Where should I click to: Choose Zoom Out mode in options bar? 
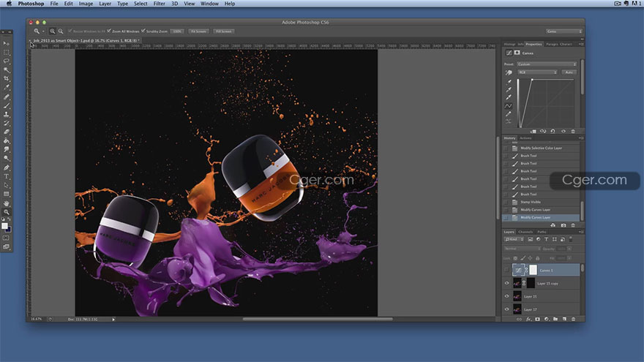tap(60, 31)
